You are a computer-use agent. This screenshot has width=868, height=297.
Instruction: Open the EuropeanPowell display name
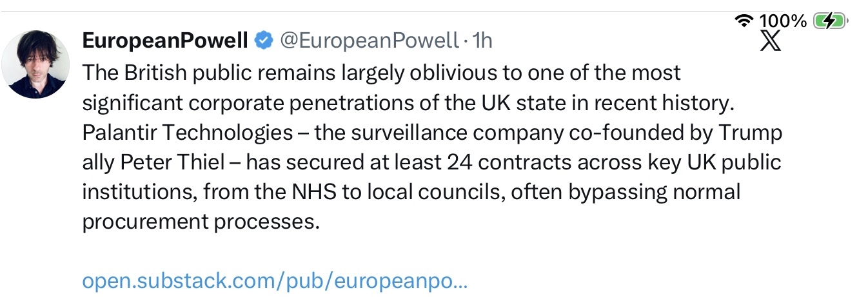[x=165, y=41]
